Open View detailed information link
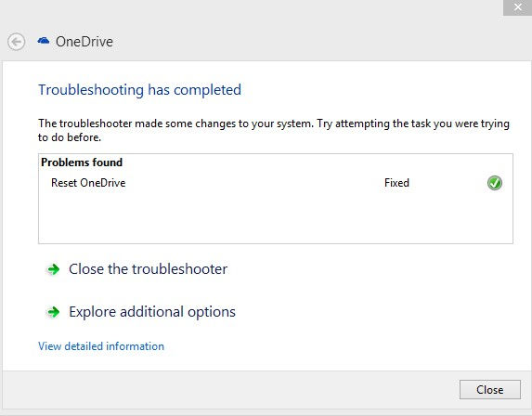 pyautogui.click(x=101, y=346)
